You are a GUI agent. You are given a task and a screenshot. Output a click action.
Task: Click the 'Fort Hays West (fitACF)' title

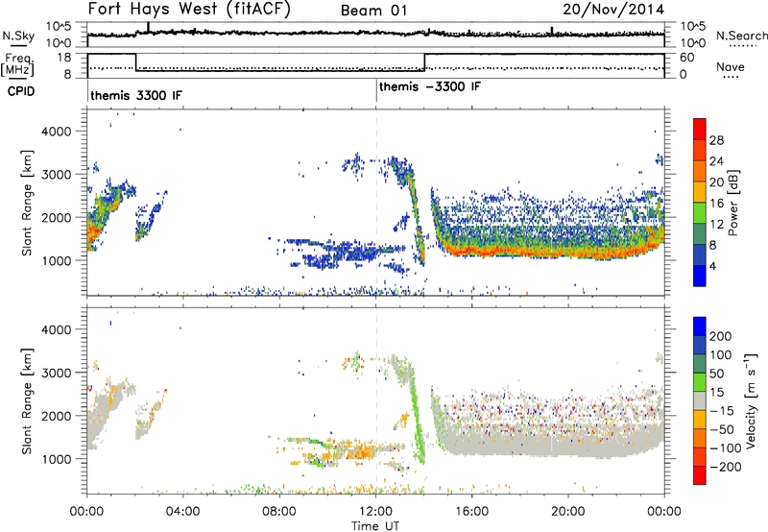(x=189, y=10)
